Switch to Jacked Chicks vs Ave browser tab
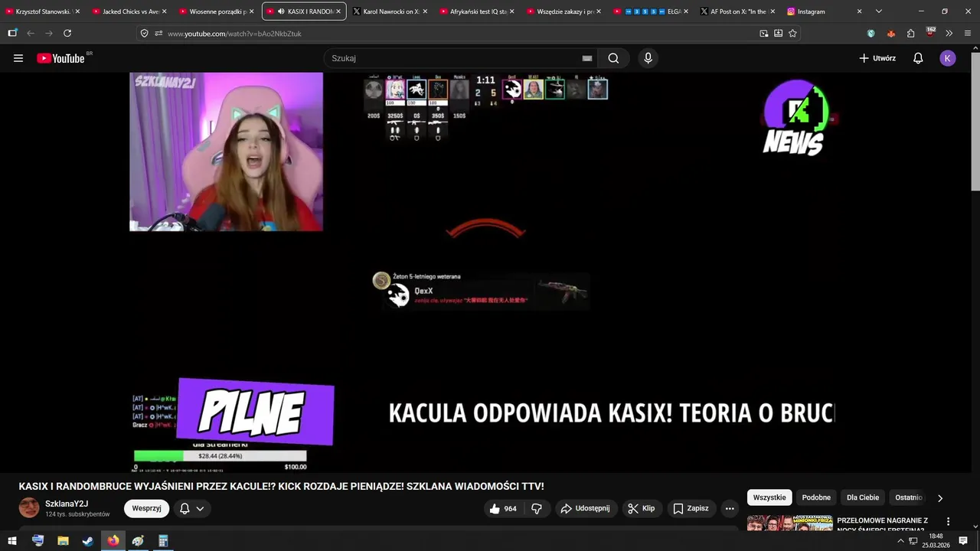The width and height of the screenshot is (980, 551). [129, 11]
